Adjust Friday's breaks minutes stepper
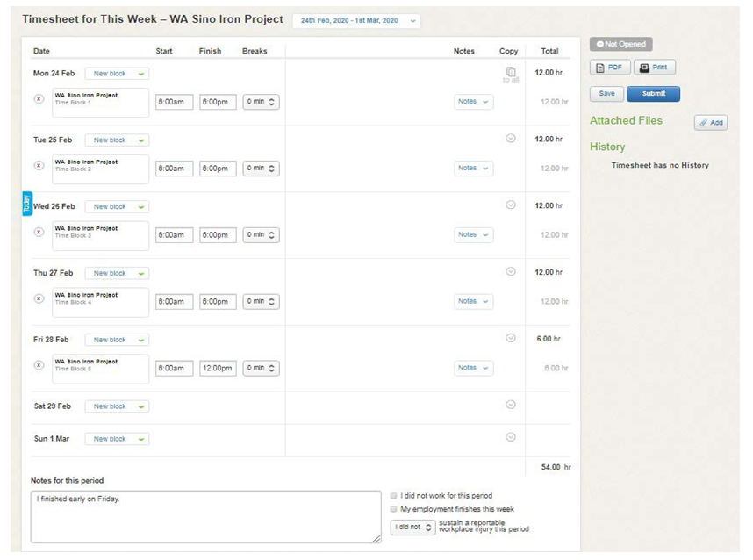This screenshot has height=560, width=753. coord(262,368)
